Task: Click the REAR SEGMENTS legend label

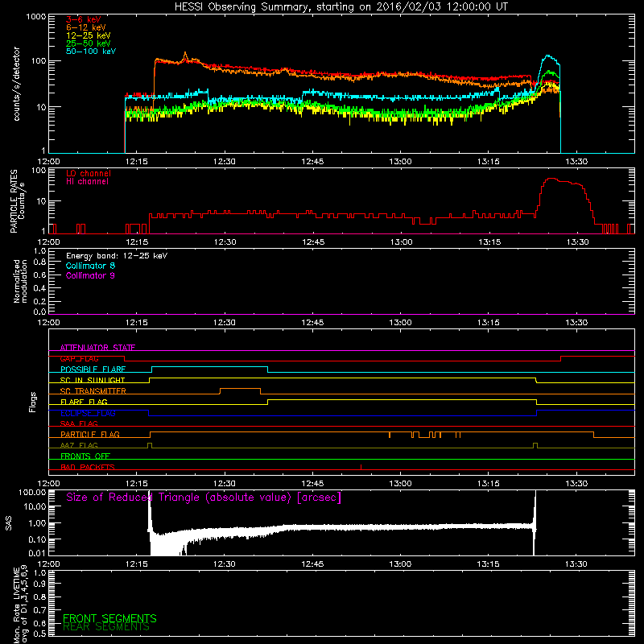Action: (x=106, y=627)
